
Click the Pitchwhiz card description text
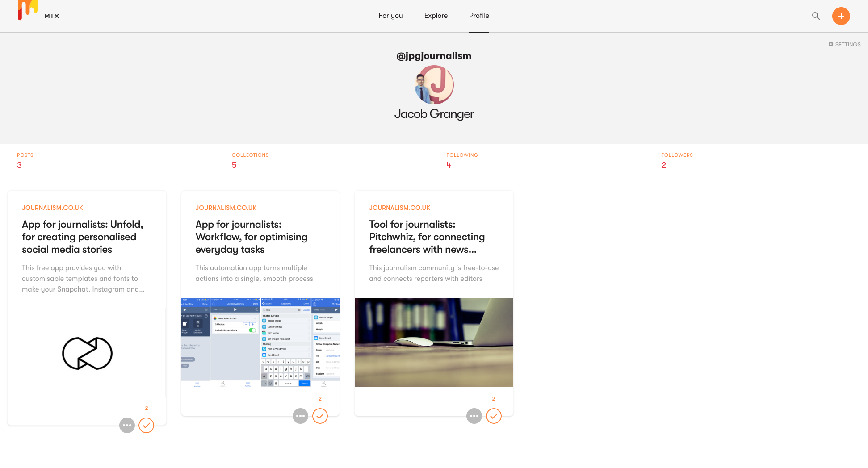click(434, 273)
